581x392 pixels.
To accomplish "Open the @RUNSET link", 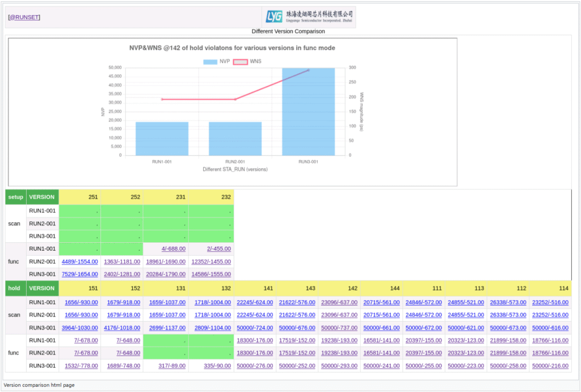I will tap(24, 17).
